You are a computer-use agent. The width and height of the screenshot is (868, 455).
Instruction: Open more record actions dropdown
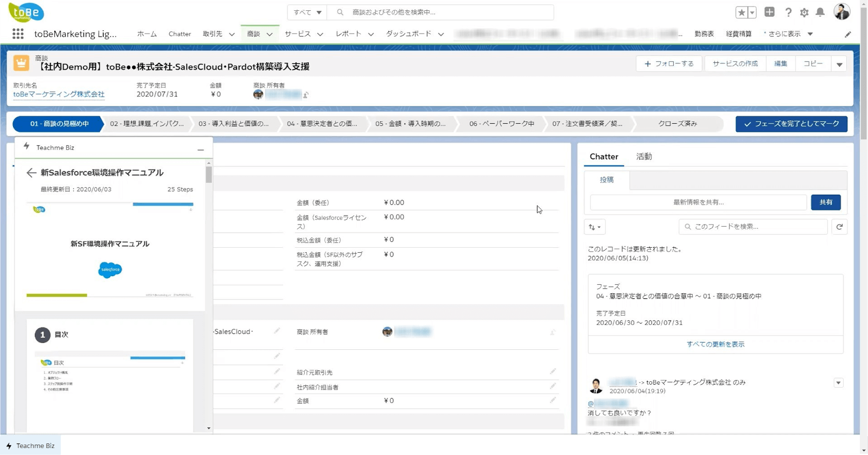[839, 64]
